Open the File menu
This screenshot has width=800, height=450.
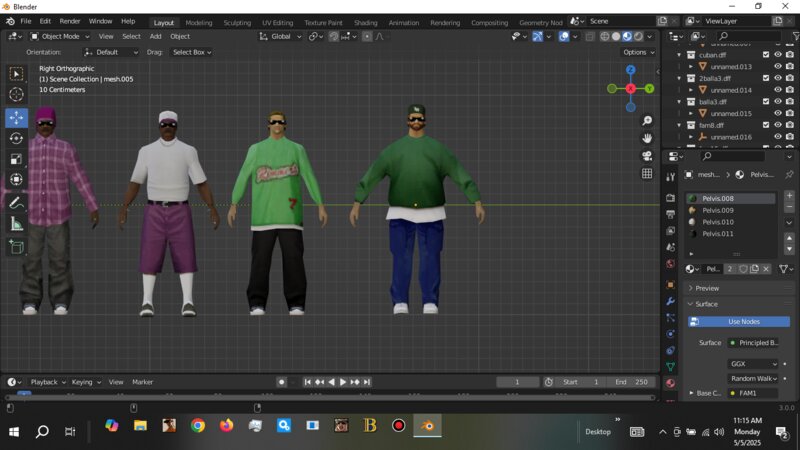click(26, 21)
